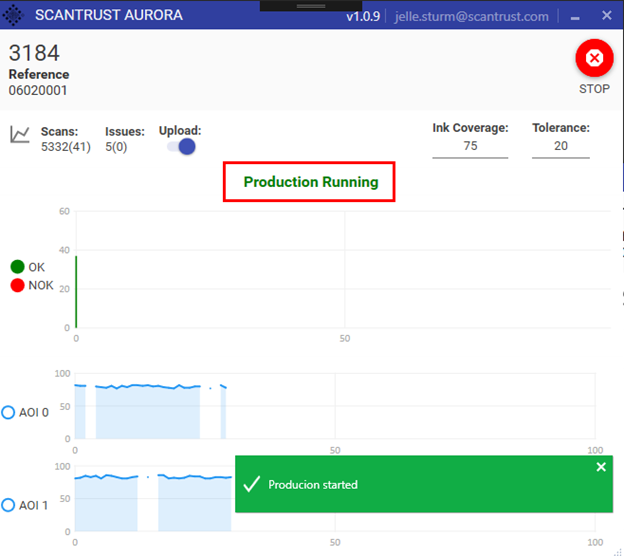625x556 pixels.
Task: Click the Tolerance label
Action: (561, 128)
